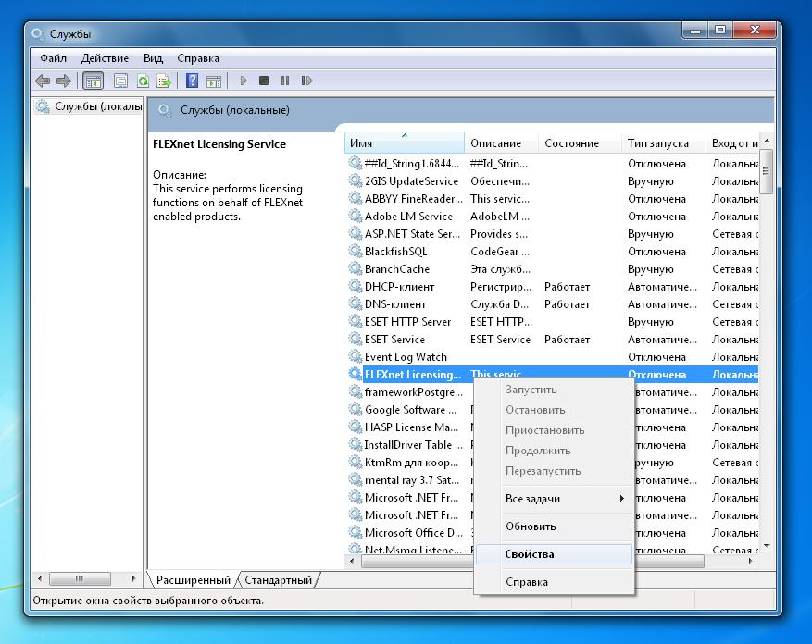Click the Refresh toolbar icon
The width and height of the screenshot is (812, 644).
(143, 80)
